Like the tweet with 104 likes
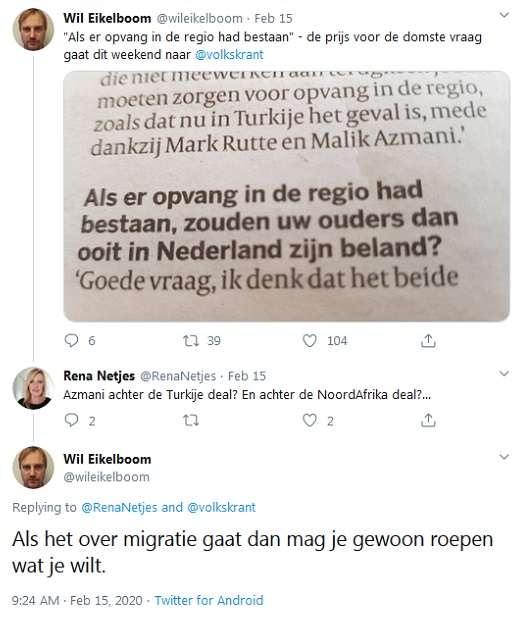Screen dimensions: 523x620 (310, 340)
